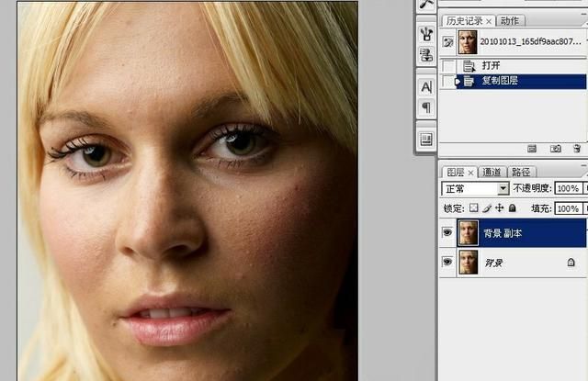The image size is (588, 381).
Task: Click the state icon beside 复制图层
Action: 468,81
